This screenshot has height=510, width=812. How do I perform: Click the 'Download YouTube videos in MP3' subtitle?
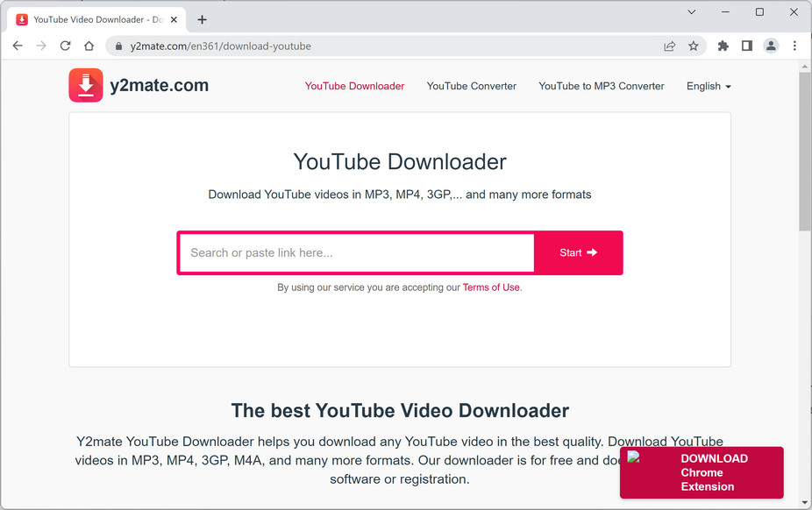400,195
